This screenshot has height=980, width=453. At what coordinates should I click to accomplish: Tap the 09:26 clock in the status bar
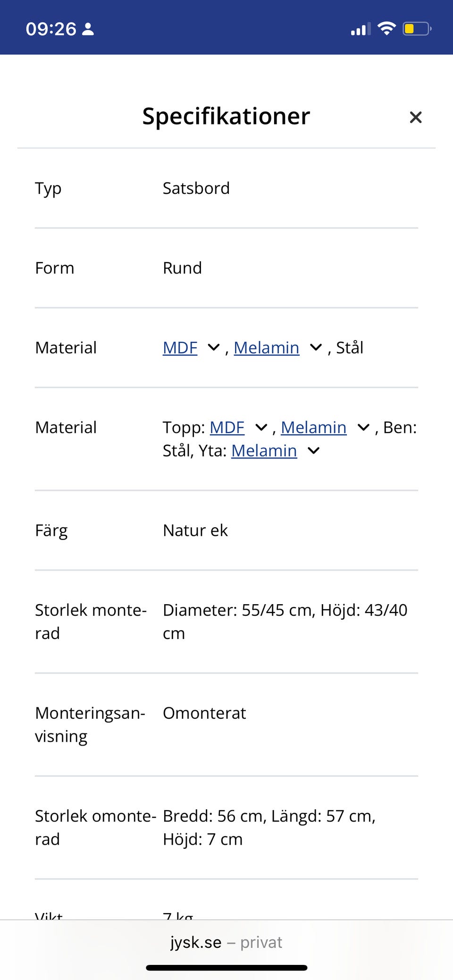click(x=51, y=29)
